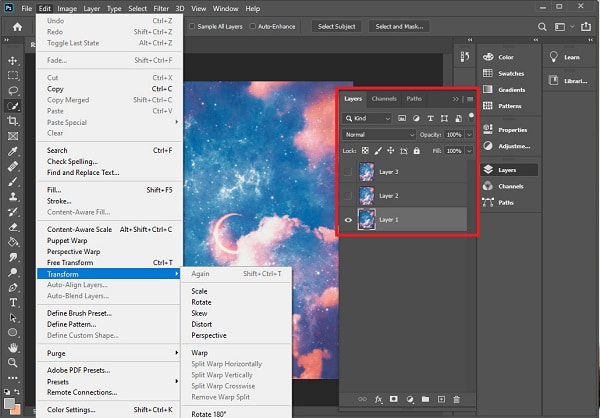This screenshot has width=600, height=418.
Task: Filter layers by type layers icon
Action: (x=430, y=119)
